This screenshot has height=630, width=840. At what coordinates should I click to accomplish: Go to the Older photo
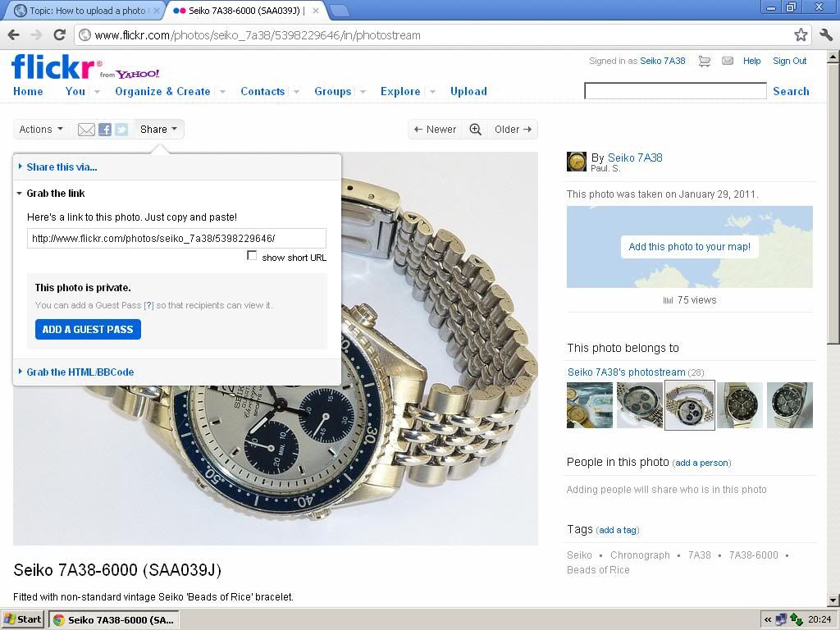[x=513, y=130]
